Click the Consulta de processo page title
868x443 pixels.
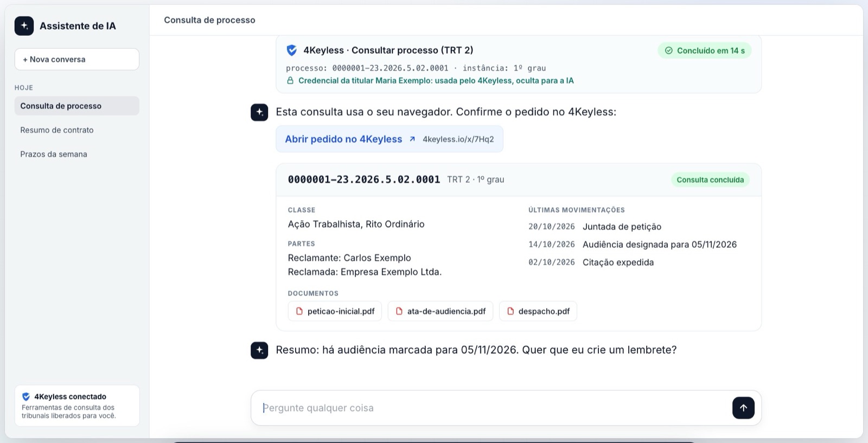coord(209,20)
